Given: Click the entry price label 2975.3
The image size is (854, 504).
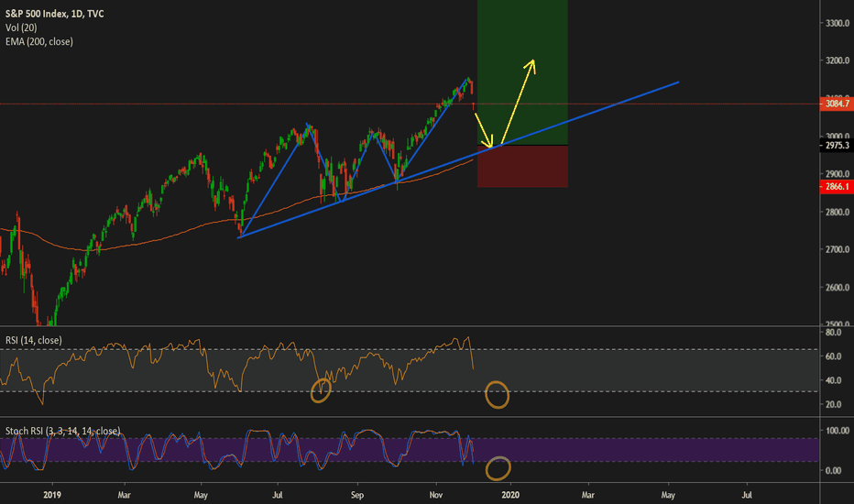Looking at the screenshot, I should (x=837, y=146).
